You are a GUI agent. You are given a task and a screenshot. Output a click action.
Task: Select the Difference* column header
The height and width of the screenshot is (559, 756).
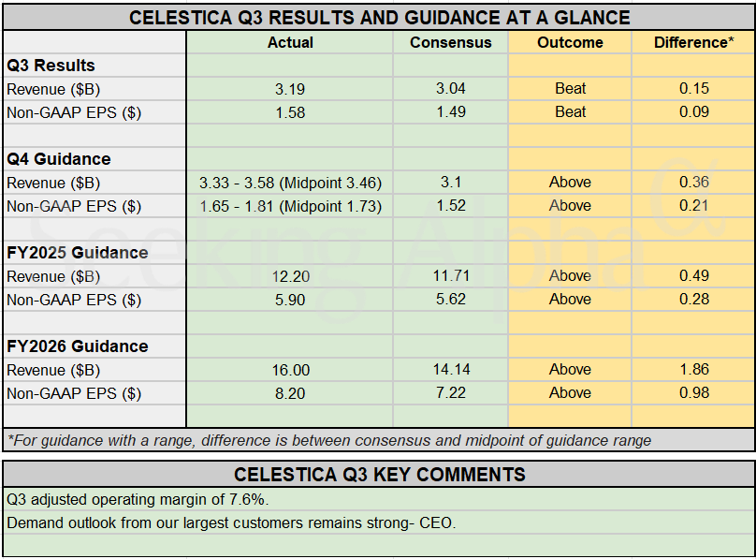pyautogui.click(x=693, y=42)
